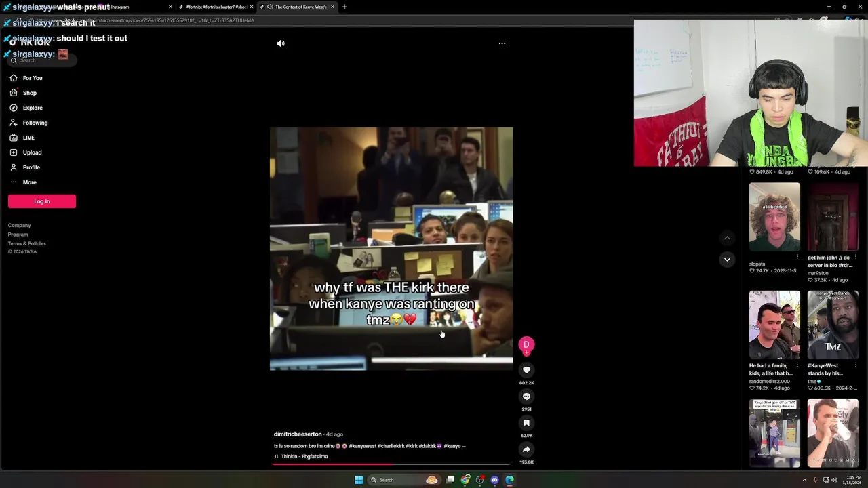This screenshot has height=488, width=868.
Task: Open the #charliekirk hashtag
Action: pyautogui.click(x=391, y=446)
